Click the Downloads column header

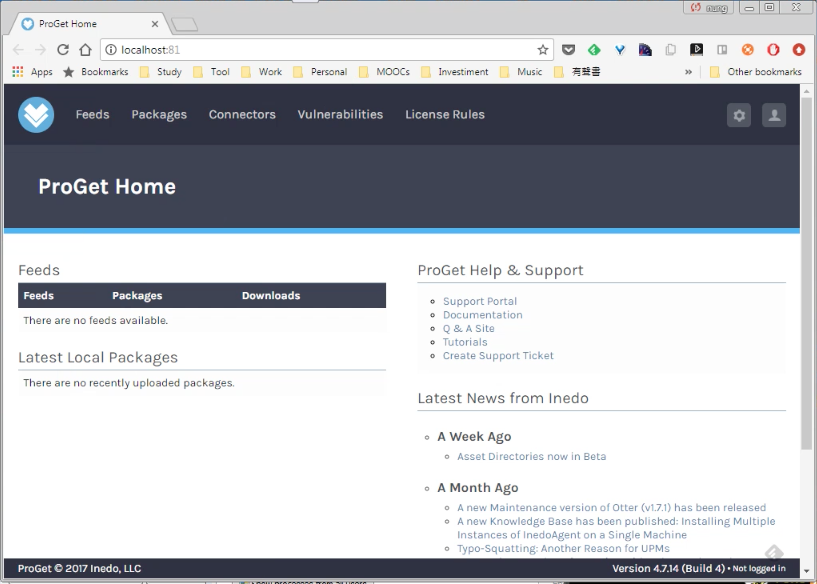[x=271, y=295]
